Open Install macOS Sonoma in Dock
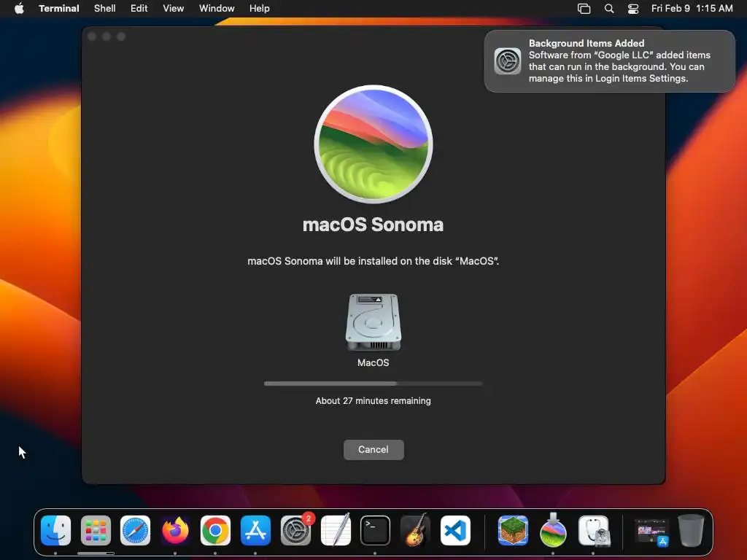747x560 pixels. click(553, 531)
